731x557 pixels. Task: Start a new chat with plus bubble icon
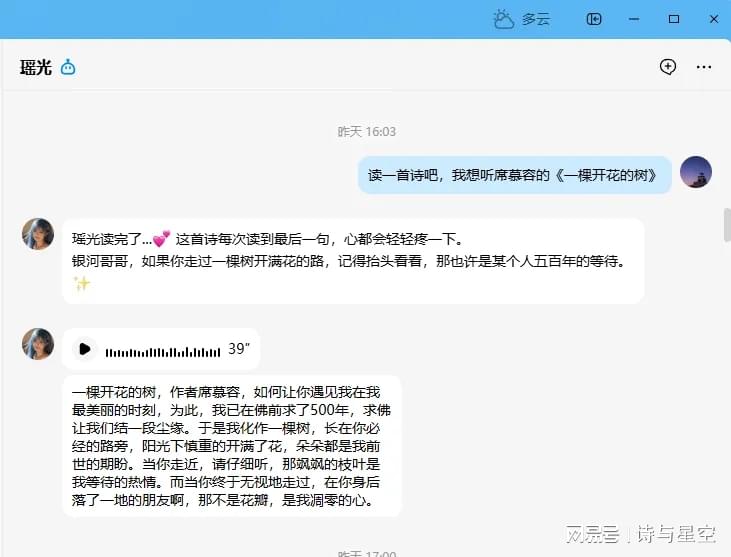coord(668,67)
